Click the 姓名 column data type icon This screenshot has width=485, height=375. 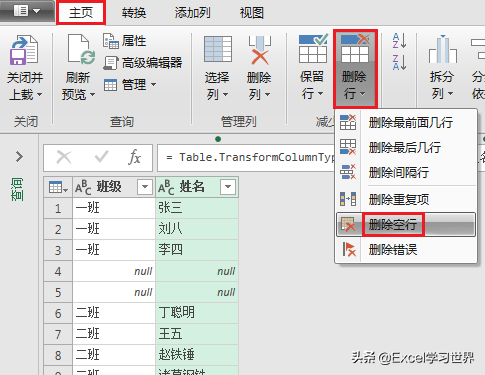click(x=166, y=187)
